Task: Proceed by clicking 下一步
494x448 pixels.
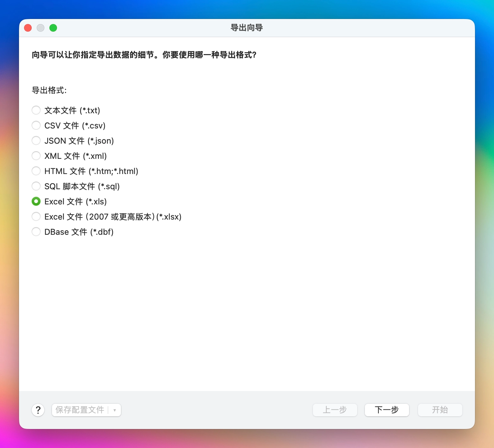Action: [x=387, y=410]
